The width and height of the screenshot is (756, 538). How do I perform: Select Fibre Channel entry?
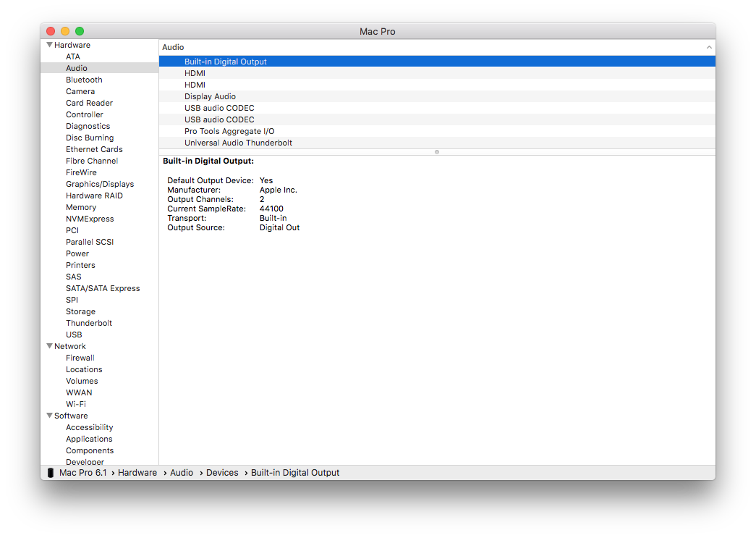pos(92,161)
